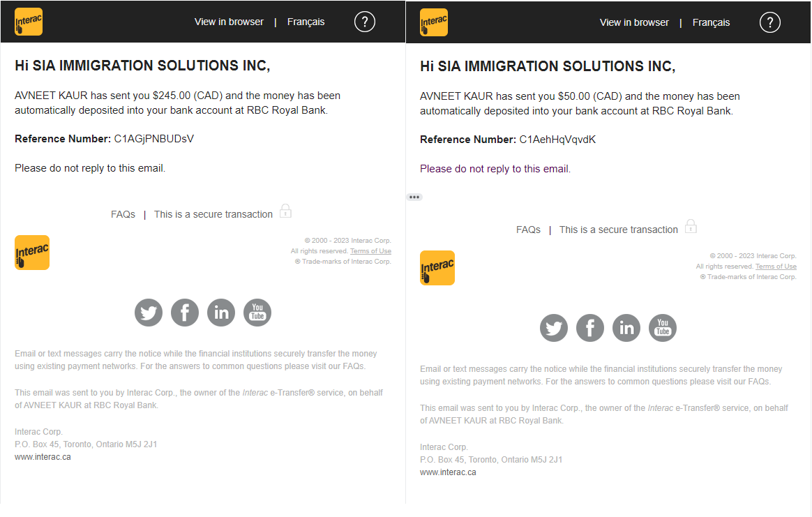The width and height of the screenshot is (812, 517).
Task: Open Terms of Use in left email footer
Action: pyautogui.click(x=371, y=251)
